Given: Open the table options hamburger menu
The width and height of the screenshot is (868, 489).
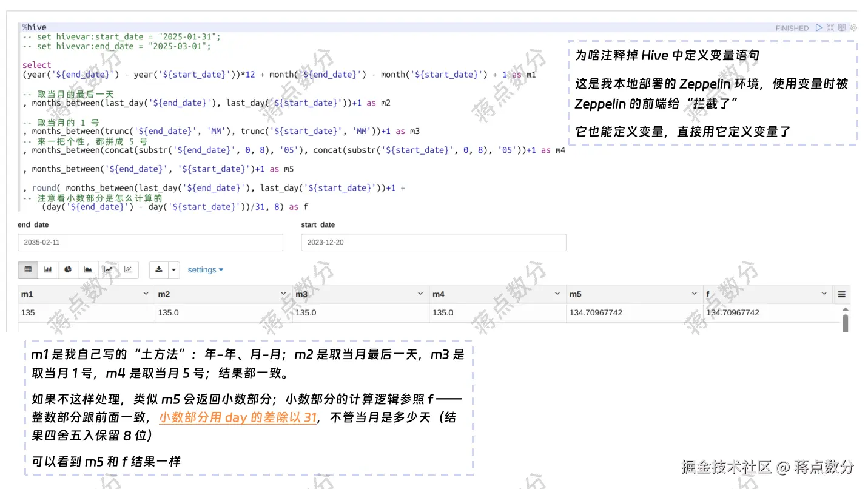Looking at the screenshot, I should click(x=841, y=294).
